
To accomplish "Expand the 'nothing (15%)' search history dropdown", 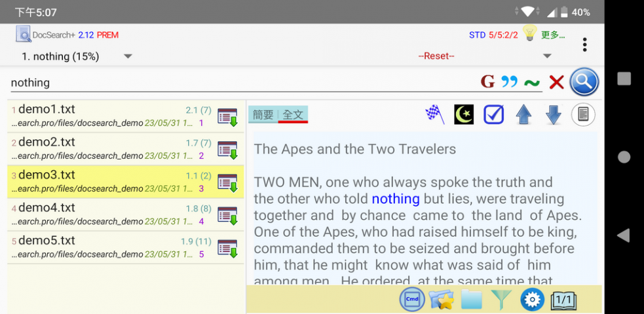I will pyautogui.click(x=128, y=56).
